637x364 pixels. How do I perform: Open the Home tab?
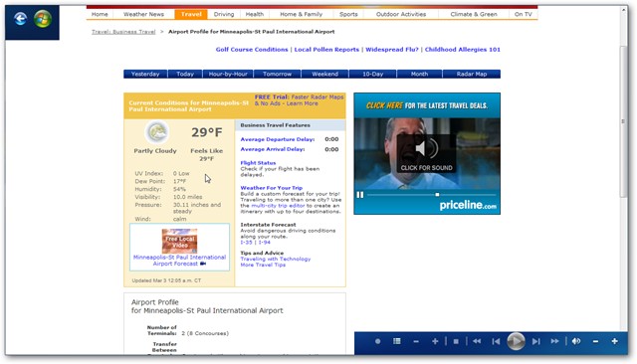(x=100, y=14)
